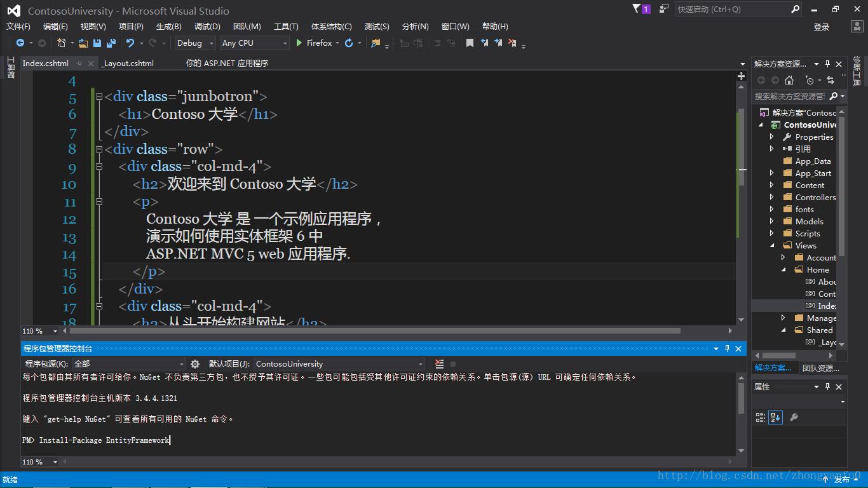
Task: Collapse the p tag outlining on line 11
Action: [98, 201]
